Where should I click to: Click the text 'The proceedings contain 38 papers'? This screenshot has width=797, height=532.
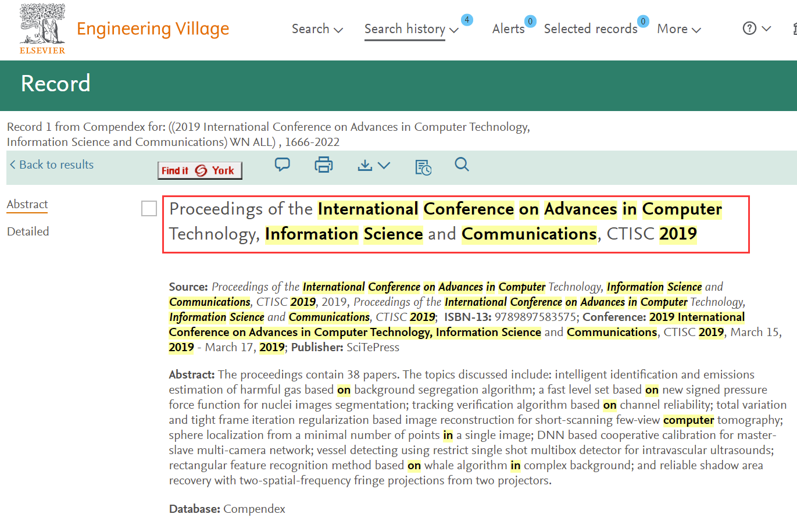click(x=309, y=374)
